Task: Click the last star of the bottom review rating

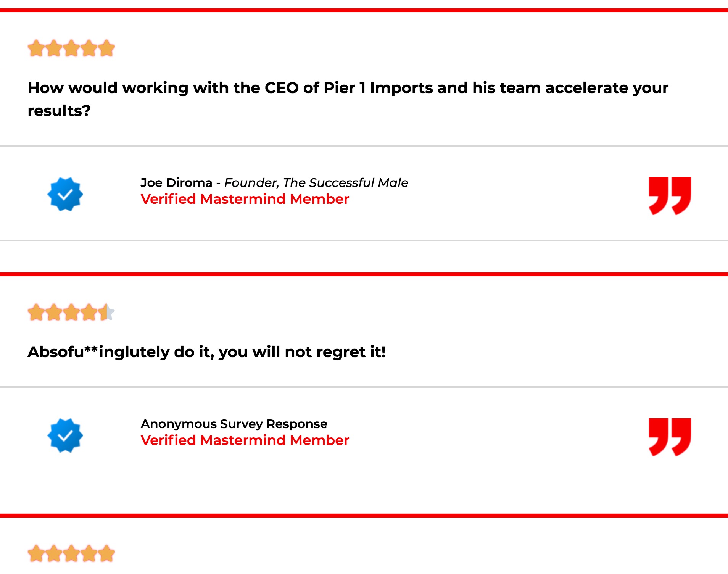Action: [106, 553]
